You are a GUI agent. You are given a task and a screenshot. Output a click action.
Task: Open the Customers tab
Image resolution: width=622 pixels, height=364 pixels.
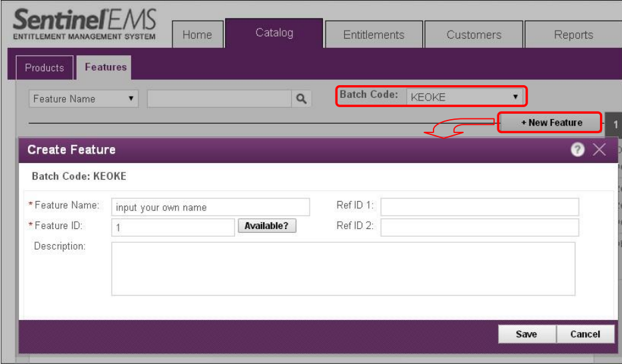pos(473,35)
